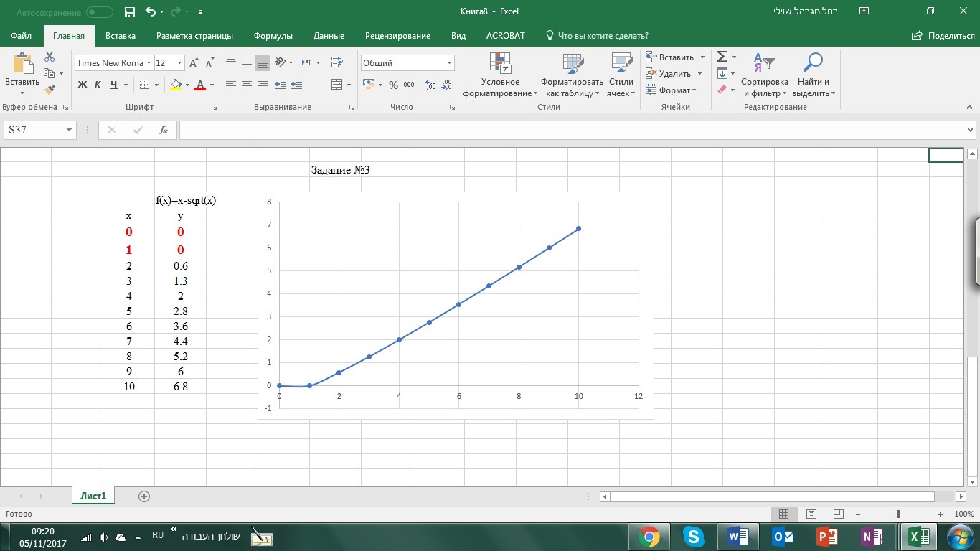Increase the cell indent

296,85
